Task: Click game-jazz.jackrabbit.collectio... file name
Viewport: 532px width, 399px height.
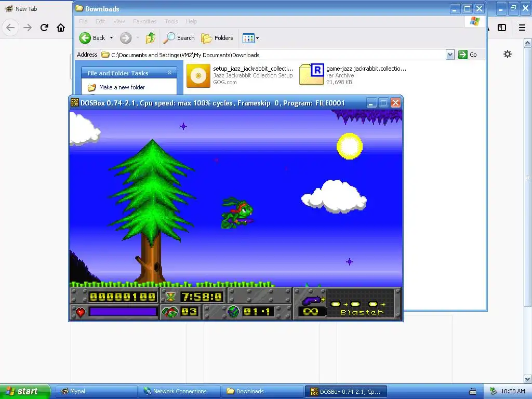Action: click(x=366, y=69)
